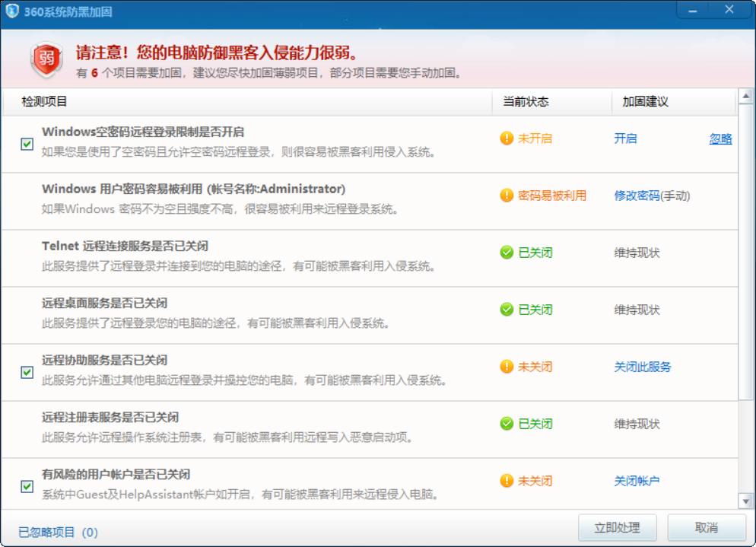Click warning icon for 远程协助服务 row
Screen dimensions: 756x547
pyautogui.click(x=507, y=367)
